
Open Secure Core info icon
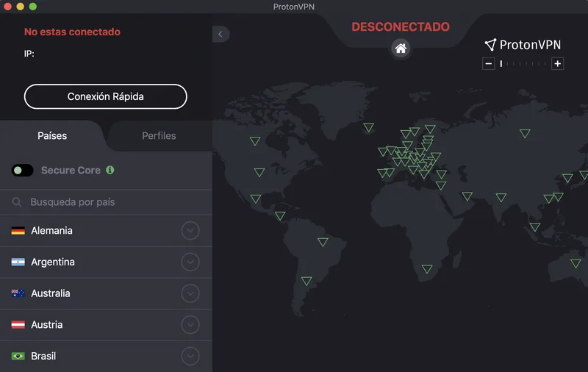tap(110, 170)
